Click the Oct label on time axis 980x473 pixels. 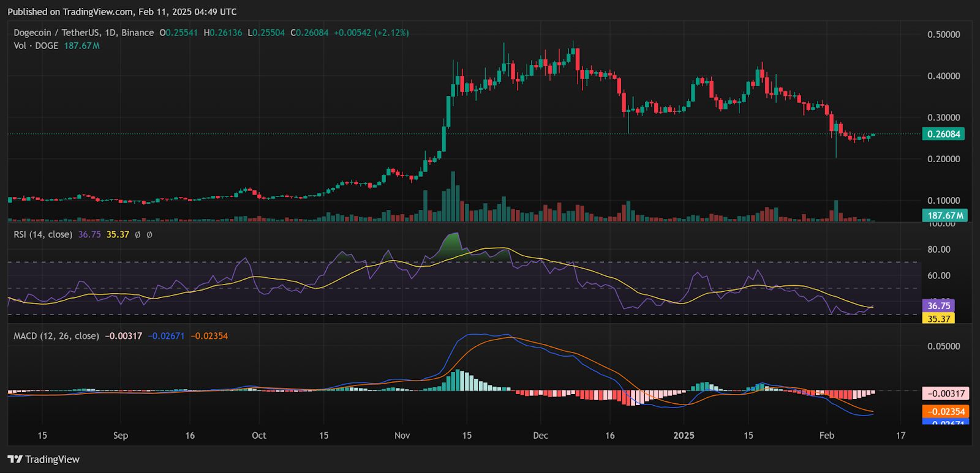point(259,436)
